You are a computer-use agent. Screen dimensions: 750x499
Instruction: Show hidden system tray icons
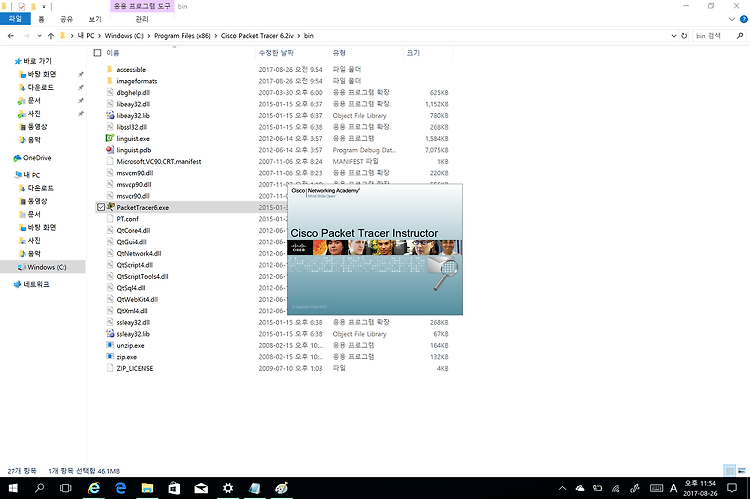[562, 488]
